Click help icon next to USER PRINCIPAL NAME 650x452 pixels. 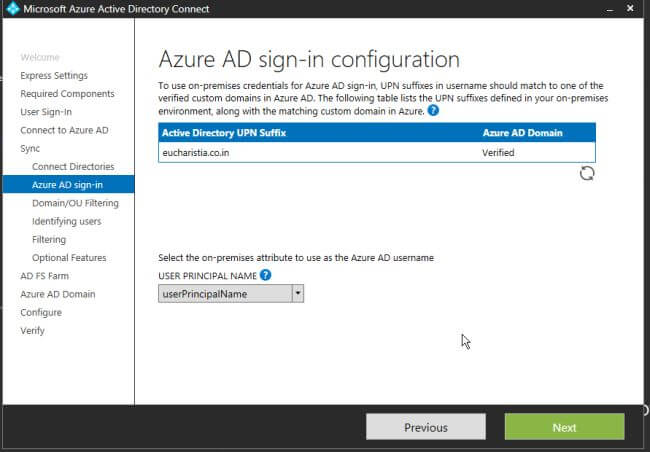point(265,275)
